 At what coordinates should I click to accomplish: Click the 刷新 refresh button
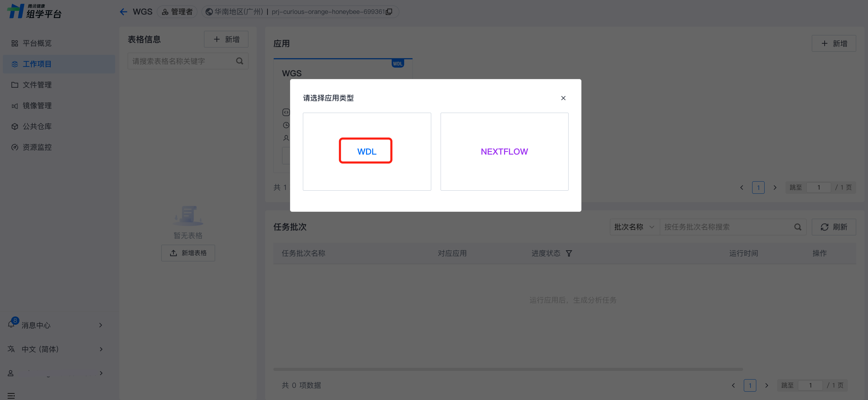click(x=834, y=227)
